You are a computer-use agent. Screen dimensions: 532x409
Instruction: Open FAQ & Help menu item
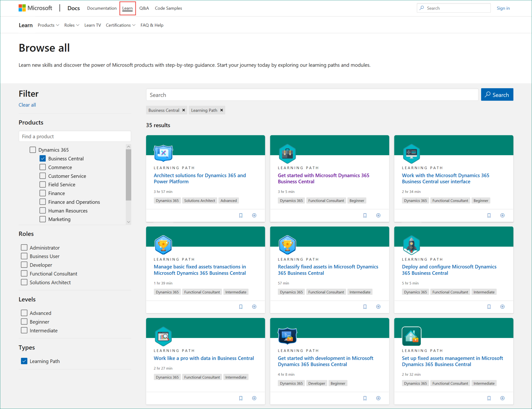[152, 25]
